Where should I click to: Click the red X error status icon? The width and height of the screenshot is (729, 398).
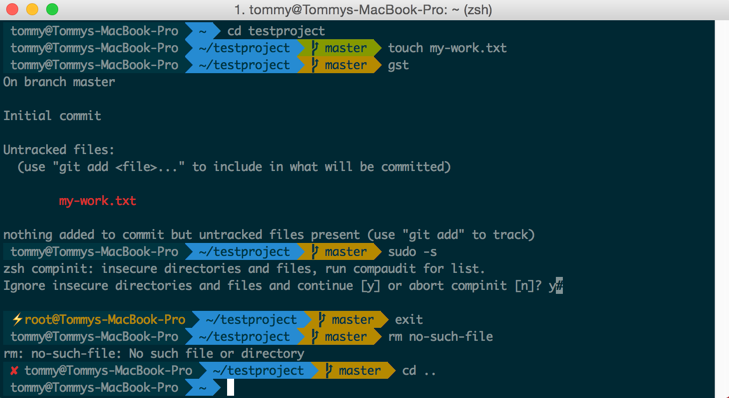coord(14,371)
